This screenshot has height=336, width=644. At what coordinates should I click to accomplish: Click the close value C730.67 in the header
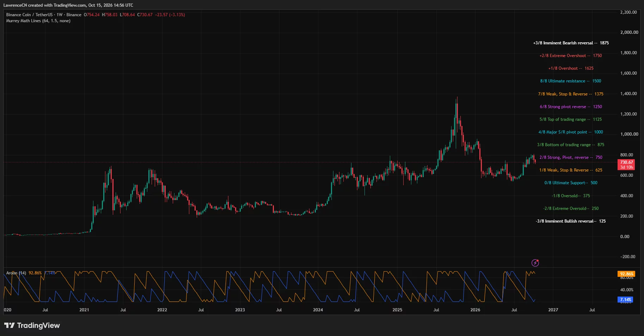click(145, 15)
